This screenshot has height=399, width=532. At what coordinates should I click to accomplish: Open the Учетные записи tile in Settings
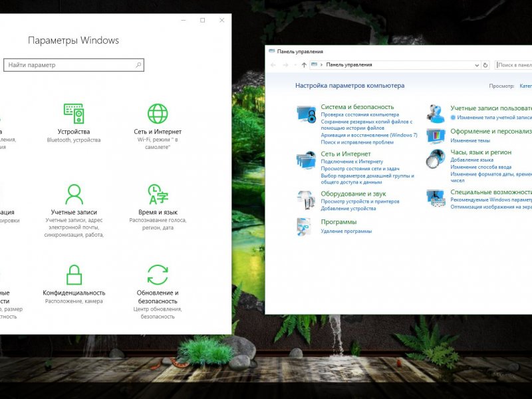point(74,211)
